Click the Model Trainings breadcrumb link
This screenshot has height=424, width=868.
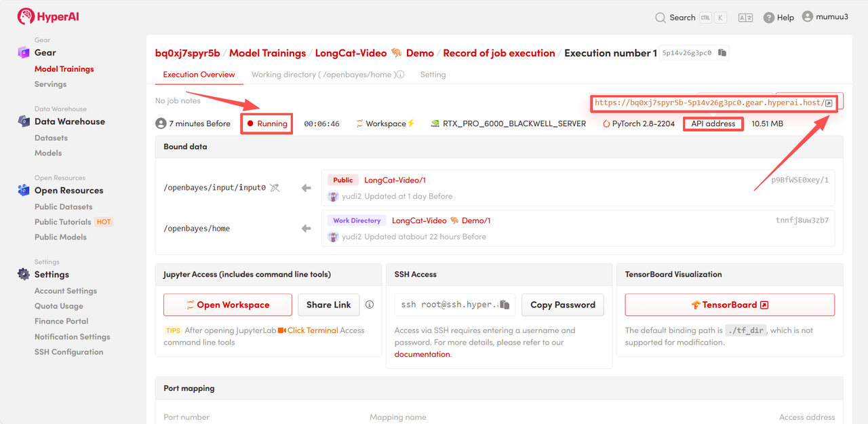[268, 53]
